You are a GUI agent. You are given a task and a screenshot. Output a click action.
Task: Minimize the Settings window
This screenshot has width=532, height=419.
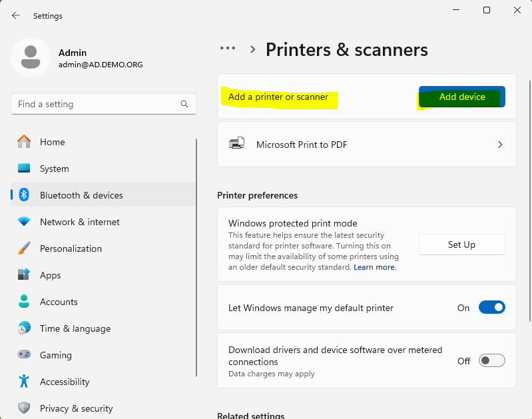click(x=456, y=10)
